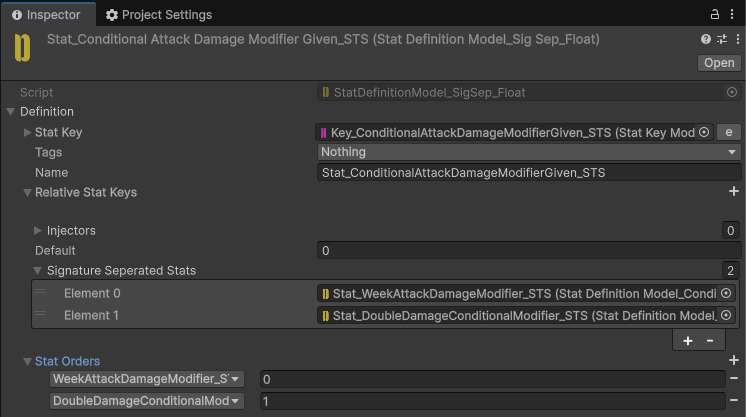Click the Element 0 drag handle
Viewport: 746px width, 417px height.
[x=40, y=291]
